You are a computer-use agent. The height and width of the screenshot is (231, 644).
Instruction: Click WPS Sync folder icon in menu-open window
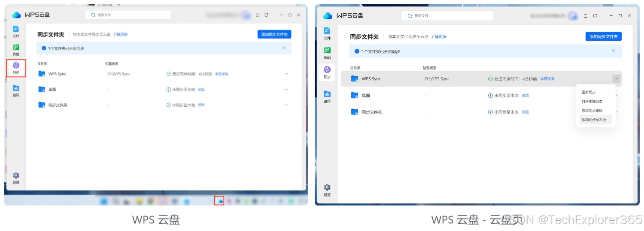pyautogui.click(x=355, y=79)
